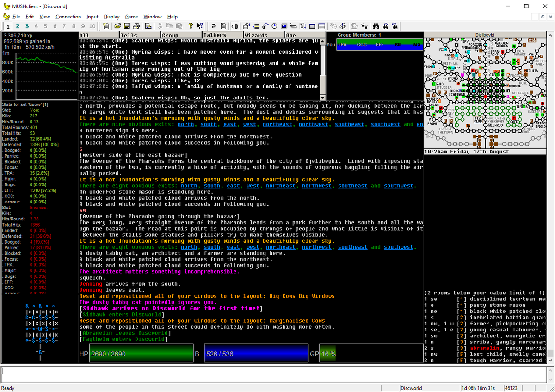Click the list with down-arrow toolbar icon
The width and height of the screenshot is (555, 392).
coord(303,26)
